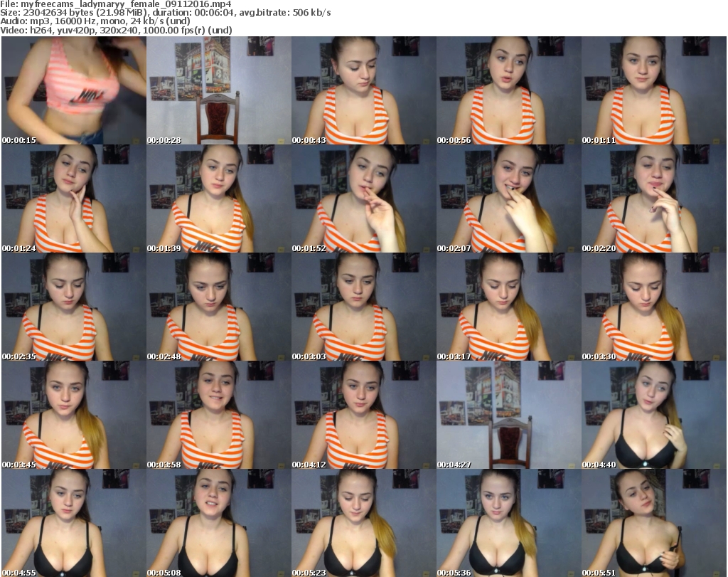Click the frame stamped 00:01:39
Image resolution: width=728 pixels, height=577 pixels.
[x=219, y=198]
